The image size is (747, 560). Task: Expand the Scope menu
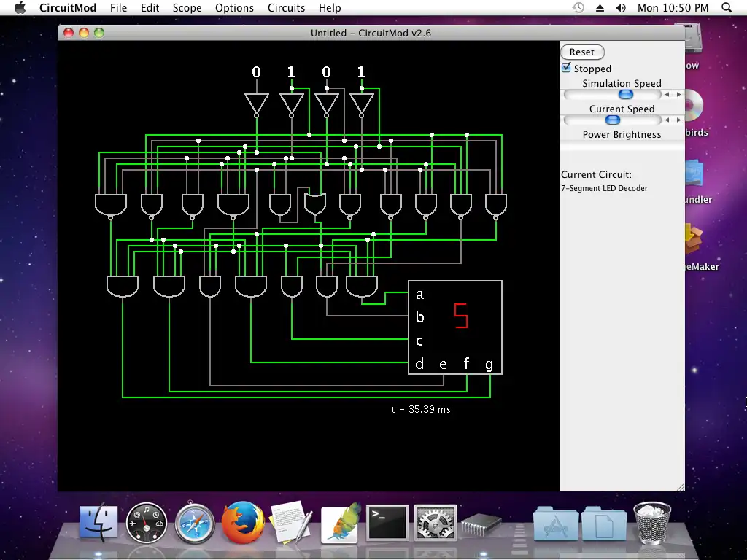click(187, 8)
